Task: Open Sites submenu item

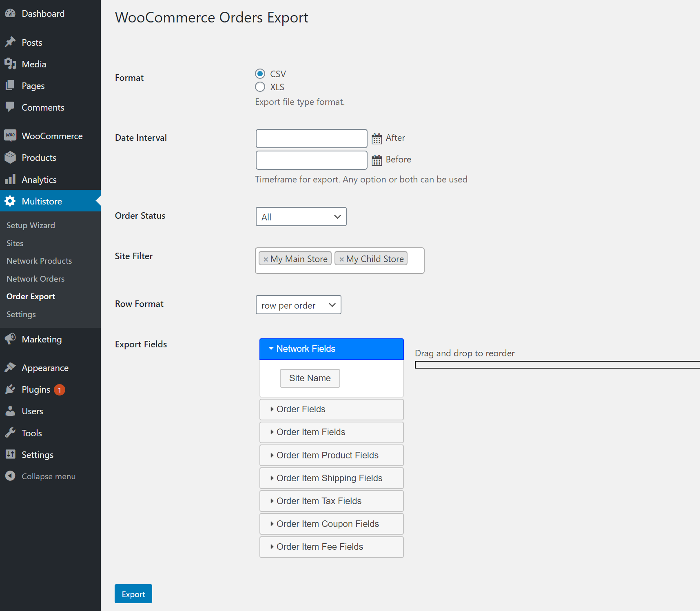Action: point(15,243)
